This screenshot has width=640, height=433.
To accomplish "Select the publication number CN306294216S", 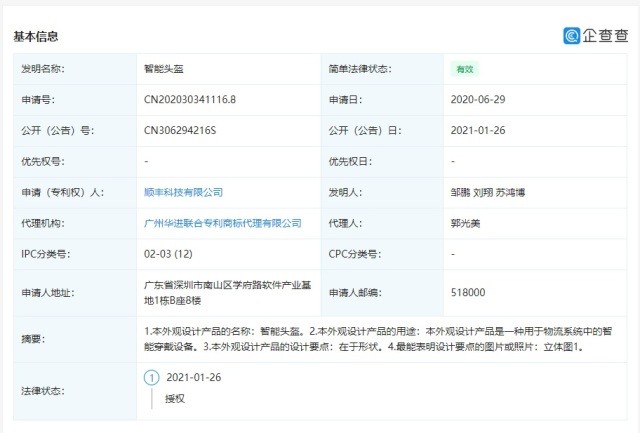I will pos(180,131).
